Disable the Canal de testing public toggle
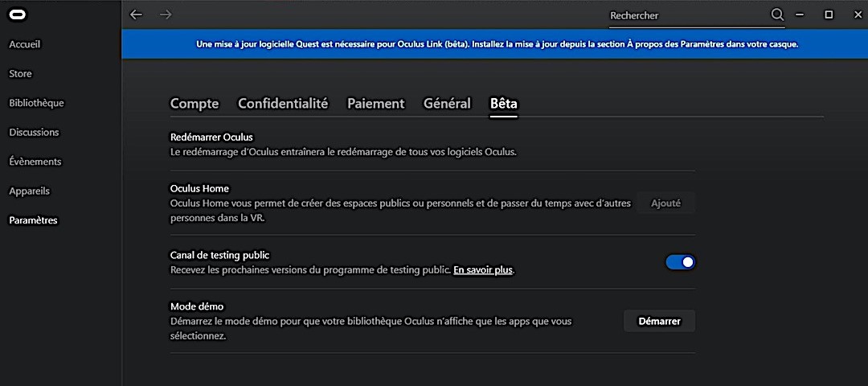This screenshot has height=386, width=868. (680, 262)
